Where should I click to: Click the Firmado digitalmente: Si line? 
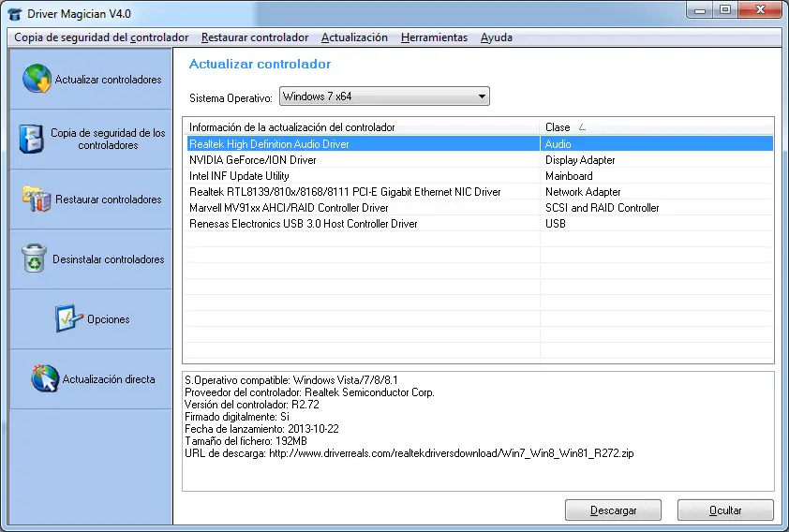pos(237,417)
